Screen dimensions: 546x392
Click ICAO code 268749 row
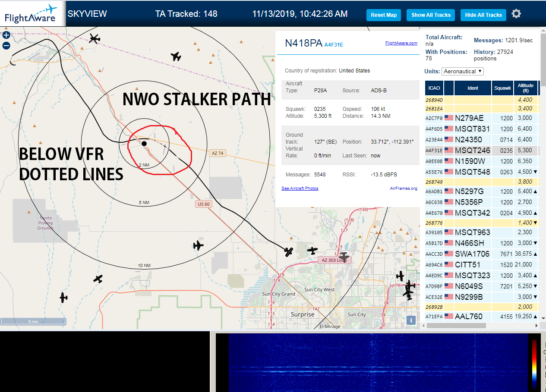click(481, 182)
